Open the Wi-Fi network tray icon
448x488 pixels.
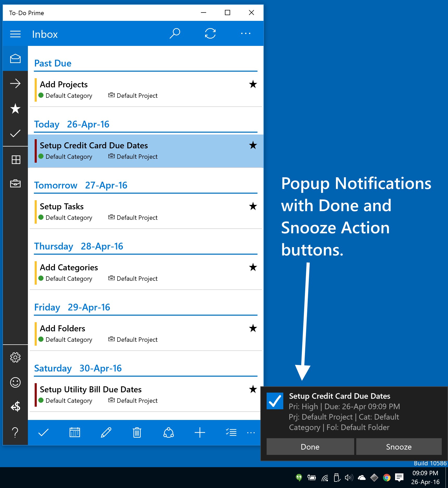325,478
